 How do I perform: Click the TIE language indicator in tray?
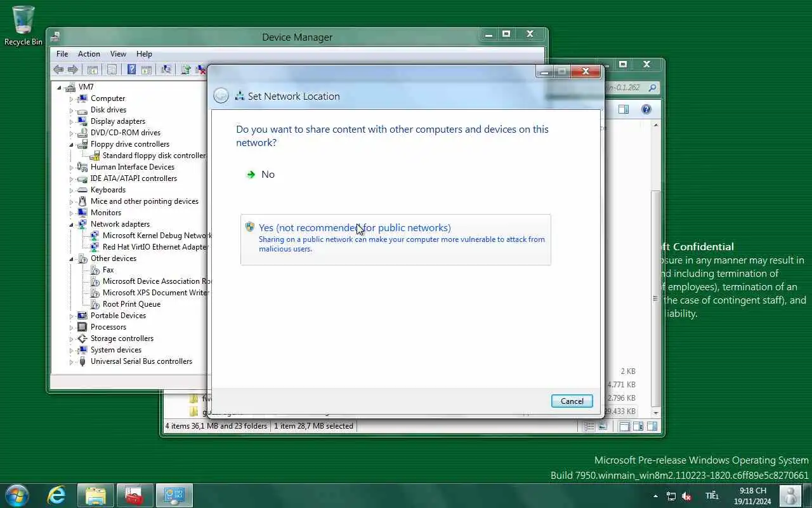(x=711, y=496)
